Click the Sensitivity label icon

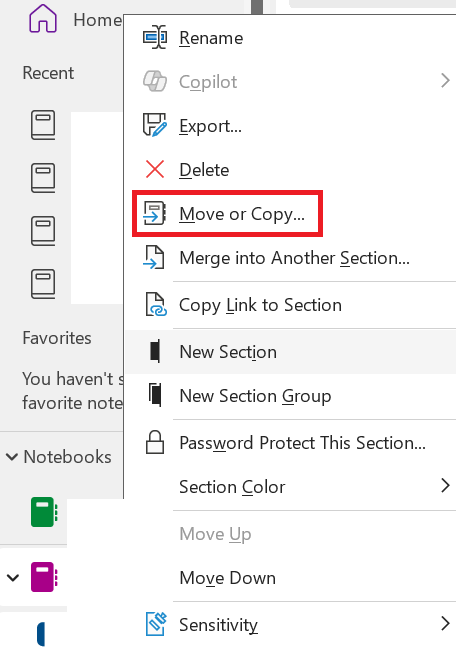(156, 624)
